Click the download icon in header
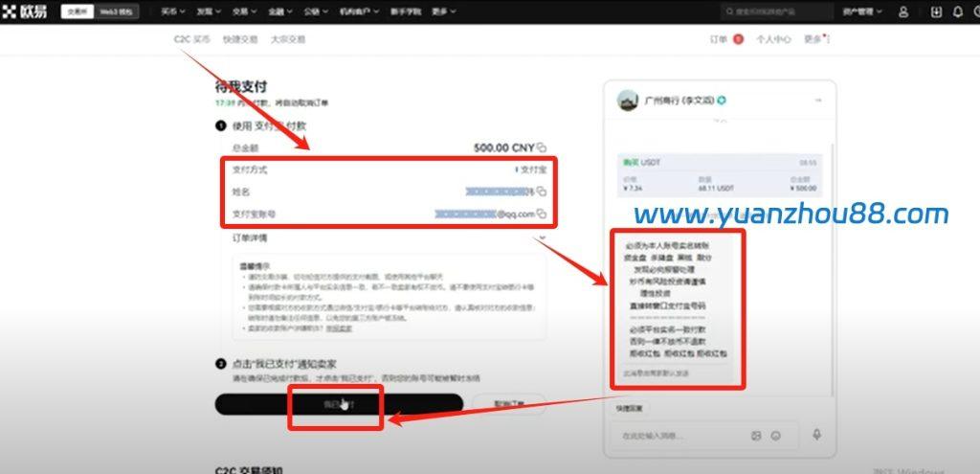Image resolution: width=980 pixels, height=474 pixels. point(936,11)
